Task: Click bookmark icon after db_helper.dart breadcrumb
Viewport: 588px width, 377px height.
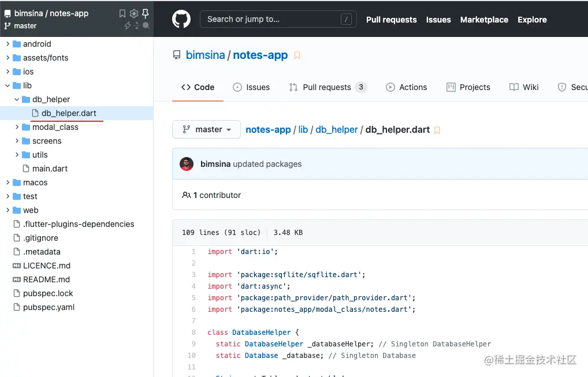Action: click(x=437, y=130)
